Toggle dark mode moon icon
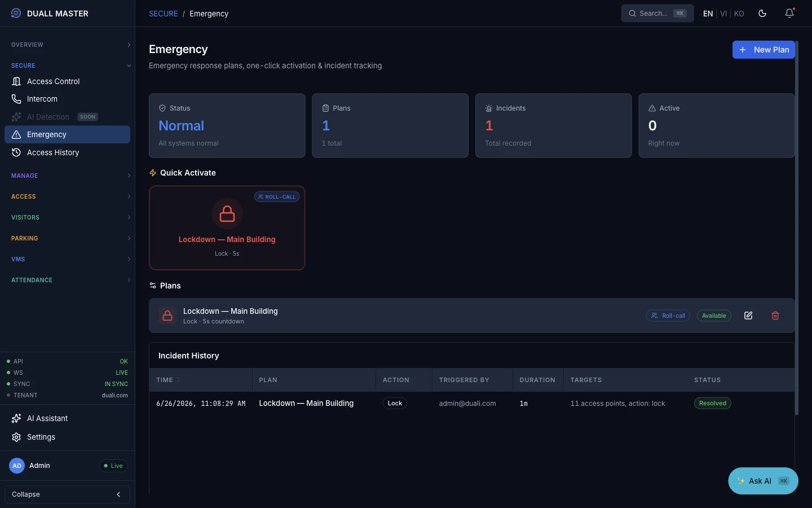The height and width of the screenshot is (508, 812). (762, 13)
